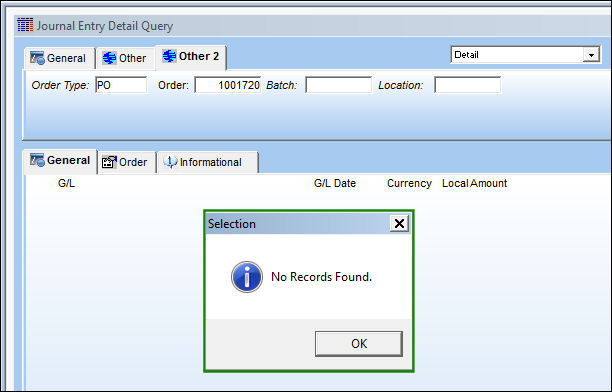Click the empty Location input field
612x392 pixels.
468,85
